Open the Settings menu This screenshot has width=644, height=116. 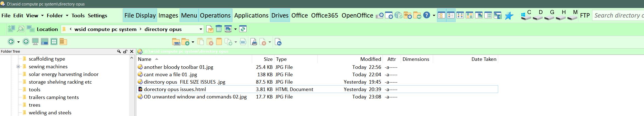tap(97, 16)
